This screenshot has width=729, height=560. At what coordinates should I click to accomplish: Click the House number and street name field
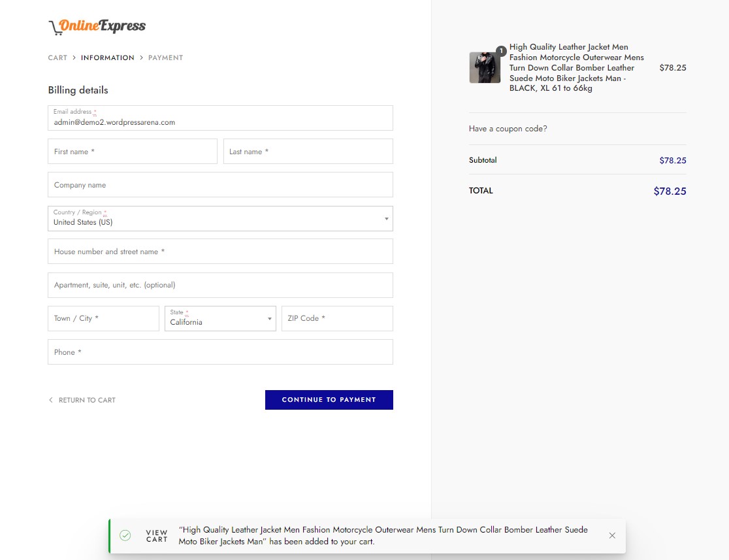pos(220,252)
